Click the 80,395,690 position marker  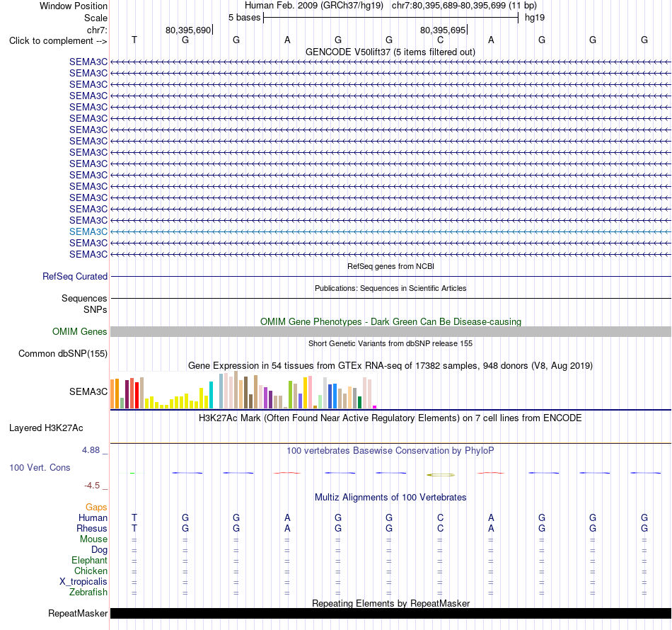click(x=188, y=30)
